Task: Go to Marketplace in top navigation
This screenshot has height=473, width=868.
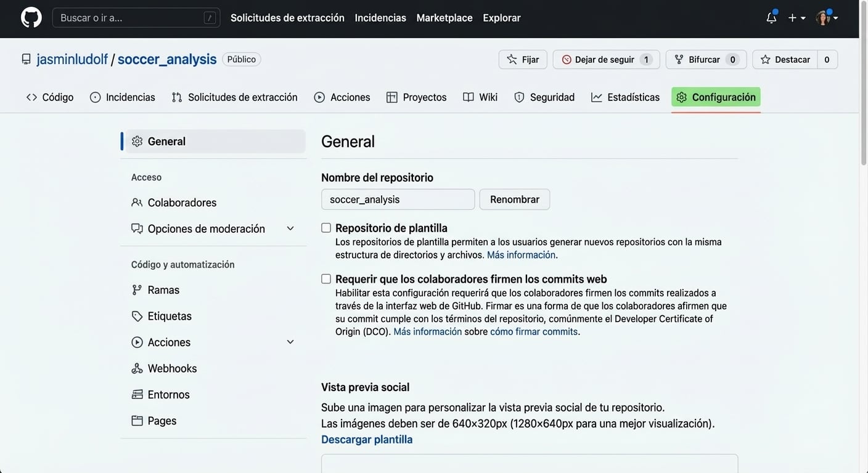Action: click(x=444, y=18)
